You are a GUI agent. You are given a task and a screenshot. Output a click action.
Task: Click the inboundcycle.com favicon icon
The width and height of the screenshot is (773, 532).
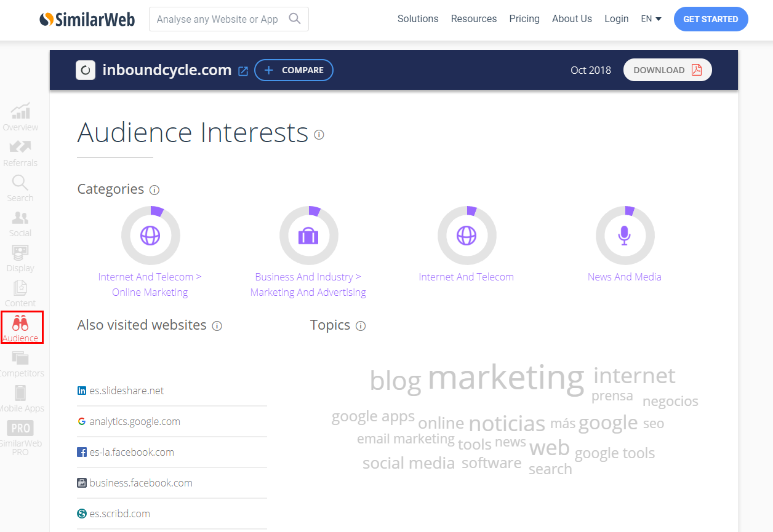pyautogui.click(x=86, y=70)
